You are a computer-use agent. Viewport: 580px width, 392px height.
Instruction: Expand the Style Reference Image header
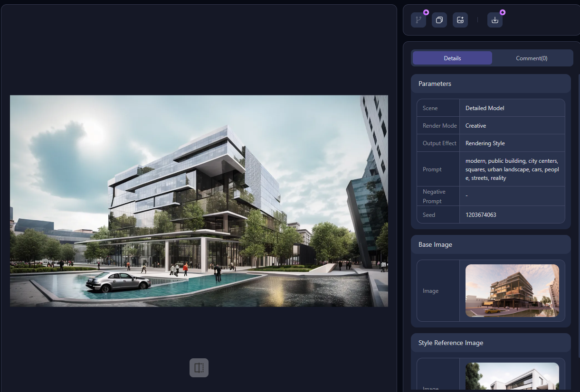(x=490, y=343)
